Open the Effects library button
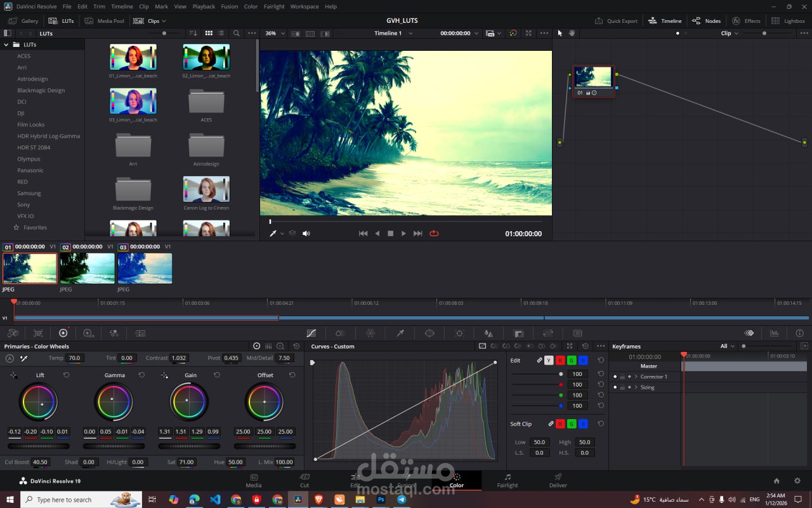 746,21
